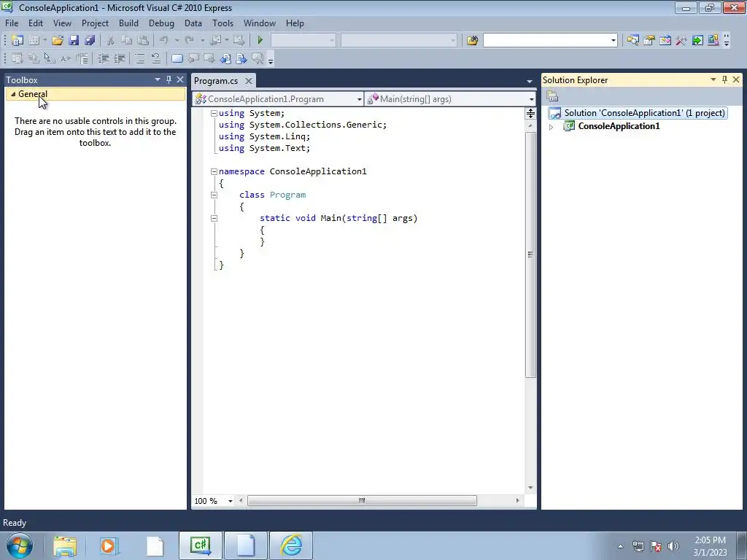747x560 pixels.
Task: Open Internet Explorer from the taskbar
Action: click(x=291, y=545)
